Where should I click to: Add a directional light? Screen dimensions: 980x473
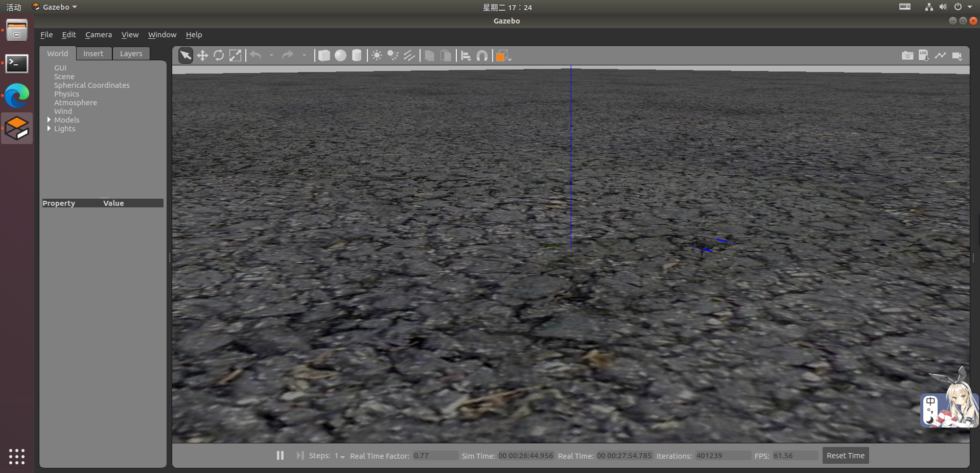(x=409, y=56)
